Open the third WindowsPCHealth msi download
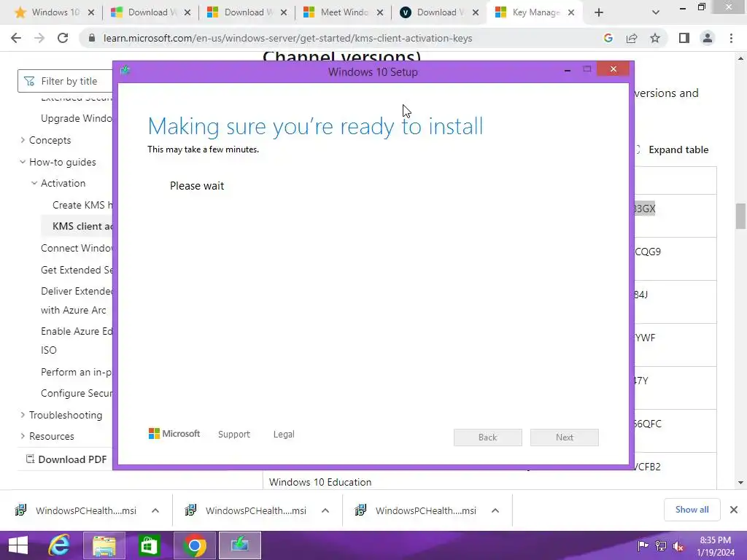 point(416,510)
